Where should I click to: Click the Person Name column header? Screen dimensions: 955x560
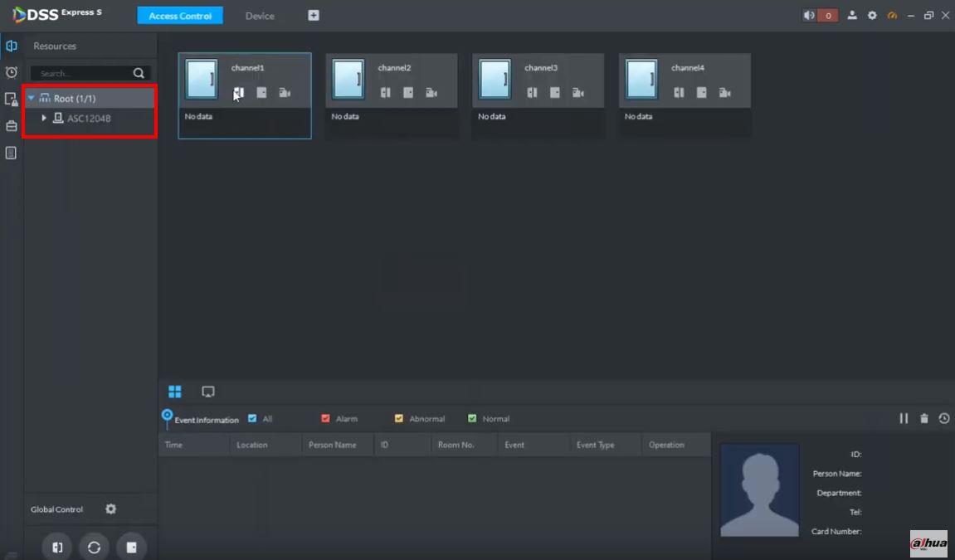(338, 445)
